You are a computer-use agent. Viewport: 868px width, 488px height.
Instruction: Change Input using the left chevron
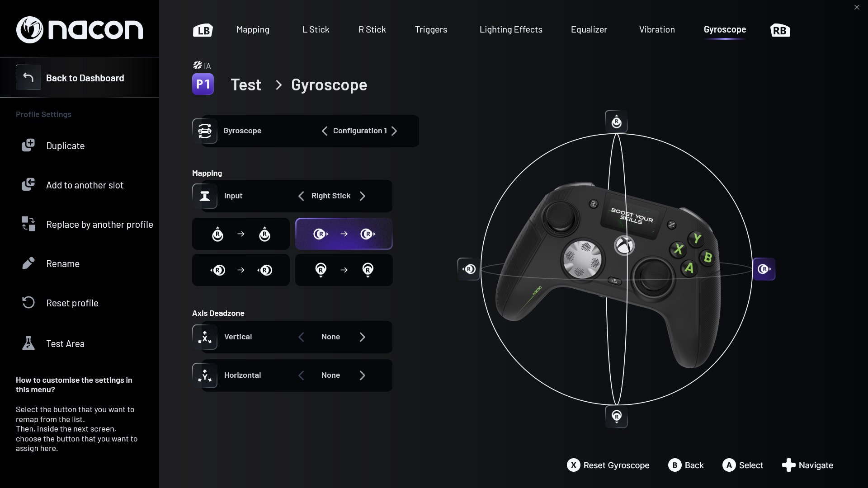click(301, 196)
